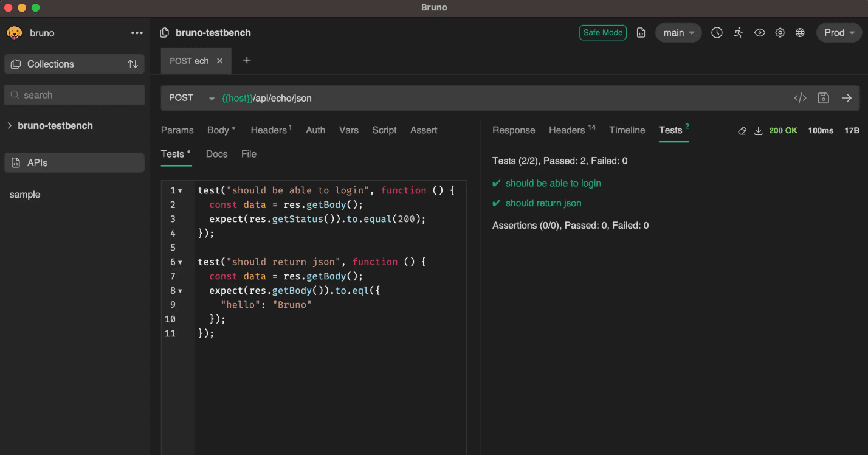Viewport: 868px width, 455px height.
Task: Click the APIs file icon in sidebar
Action: tap(16, 163)
